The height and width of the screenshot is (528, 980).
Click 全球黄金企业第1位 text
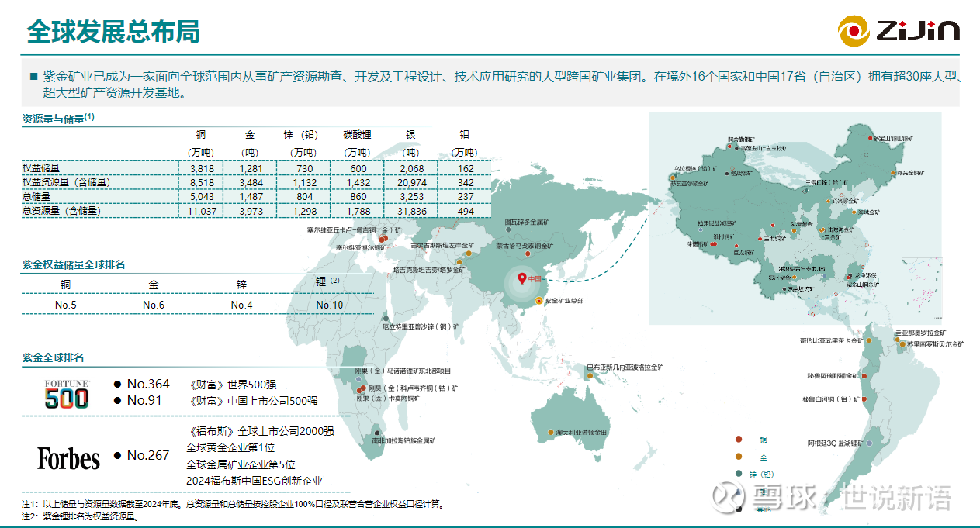(230, 447)
